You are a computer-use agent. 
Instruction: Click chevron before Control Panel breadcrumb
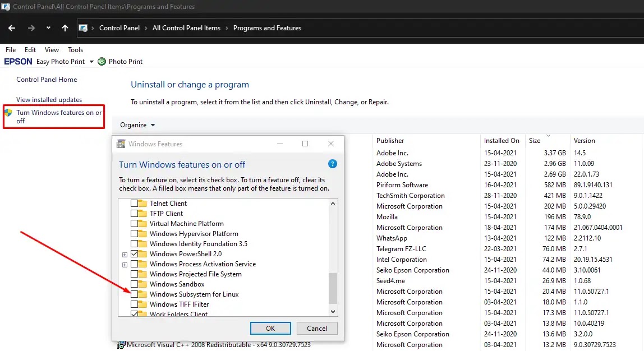[93, 28]
